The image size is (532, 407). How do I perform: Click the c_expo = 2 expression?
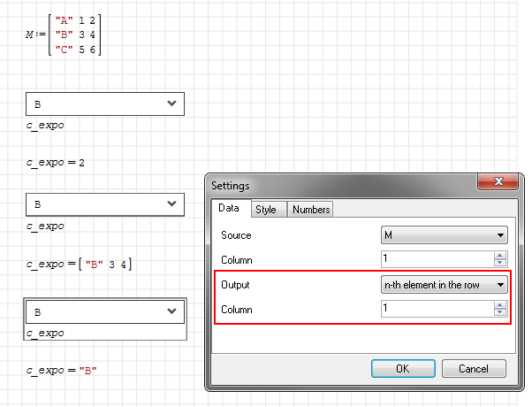55,163
